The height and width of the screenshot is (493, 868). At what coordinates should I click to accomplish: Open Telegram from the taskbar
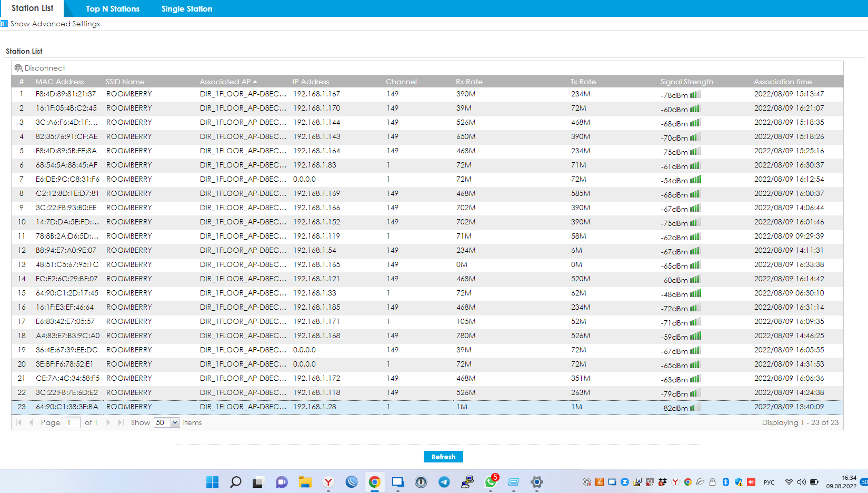pyautogui.click(x=444, y=482)
